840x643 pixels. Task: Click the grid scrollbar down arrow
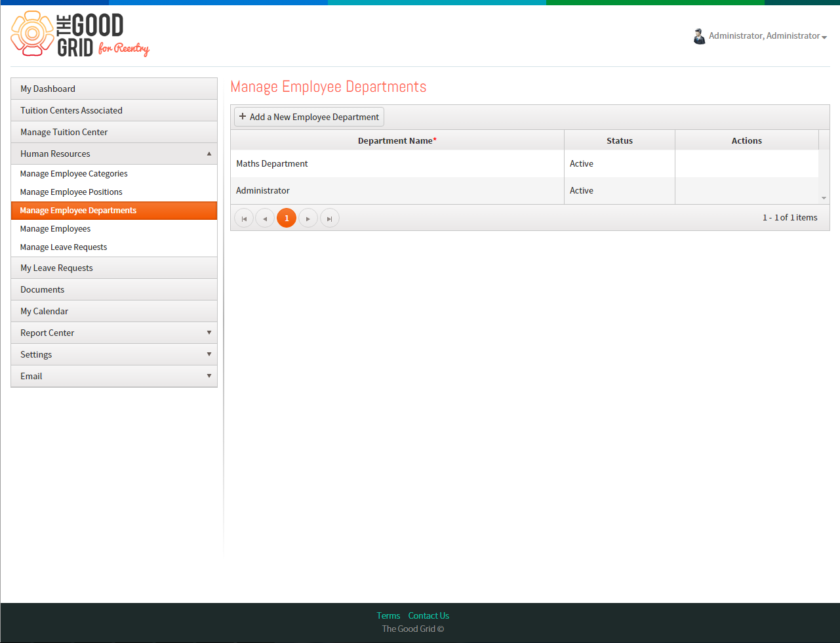coord(824,198)
